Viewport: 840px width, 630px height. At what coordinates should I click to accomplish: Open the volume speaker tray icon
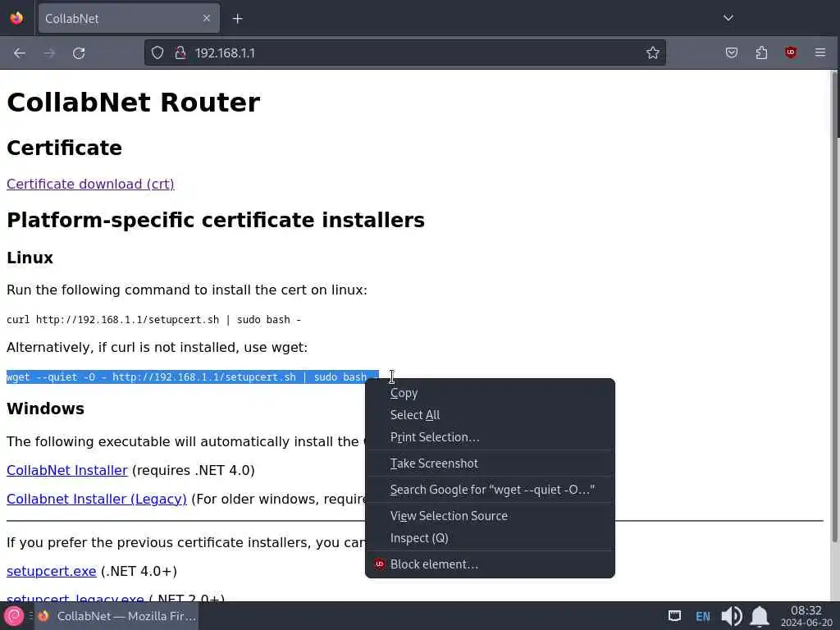tap(731, 616)
